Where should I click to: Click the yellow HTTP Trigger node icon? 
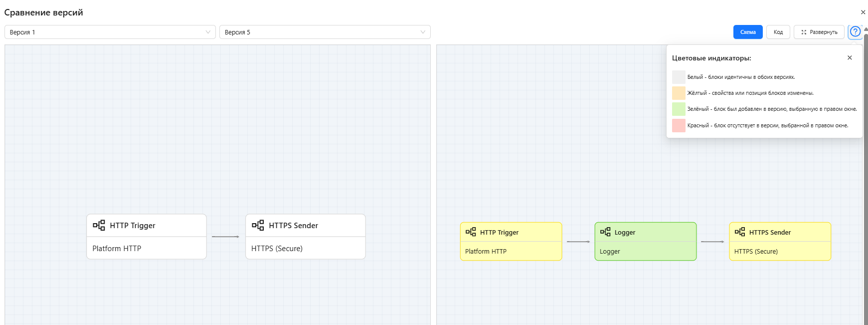471,232
